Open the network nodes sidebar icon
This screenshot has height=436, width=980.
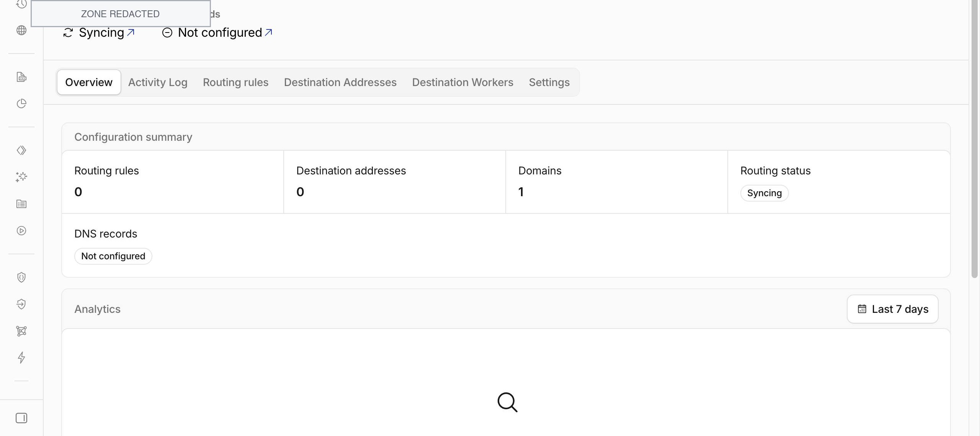tap(21, 331)
